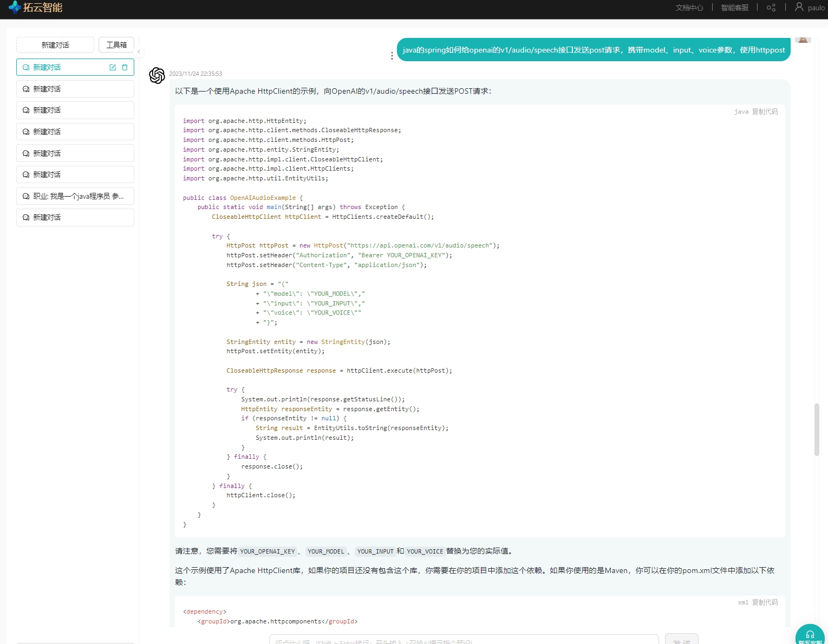The image size is (828, 644).
Task: Click the message input field at bottom
Action: point(464,640)
